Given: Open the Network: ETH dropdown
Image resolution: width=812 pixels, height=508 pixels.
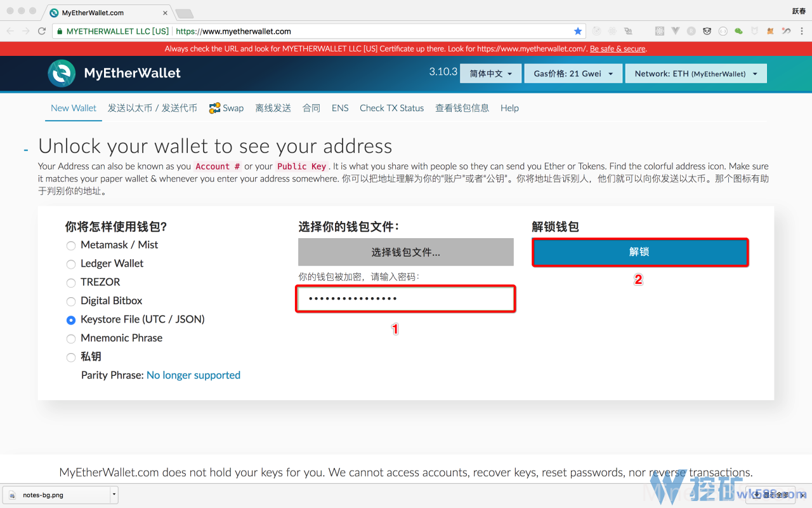Looking at the screenshot, I should point(696,74).
